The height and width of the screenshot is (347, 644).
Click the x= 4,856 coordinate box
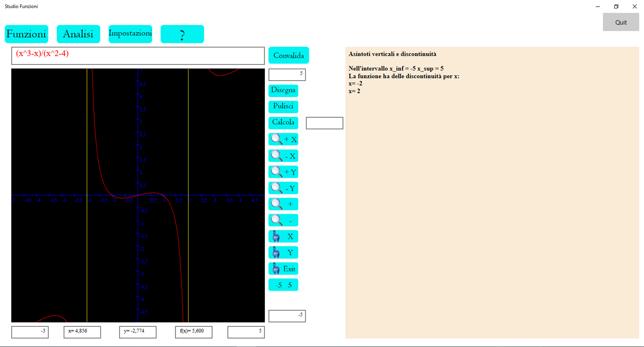click(82, 332)
